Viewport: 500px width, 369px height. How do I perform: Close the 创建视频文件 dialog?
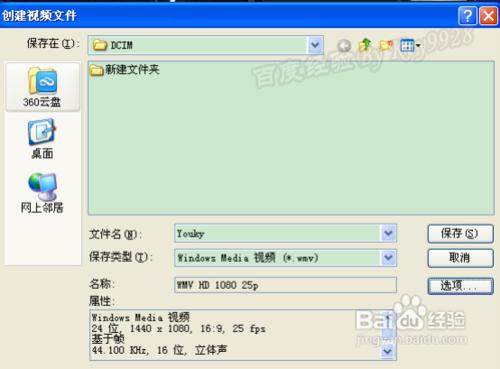click(488, 15)
